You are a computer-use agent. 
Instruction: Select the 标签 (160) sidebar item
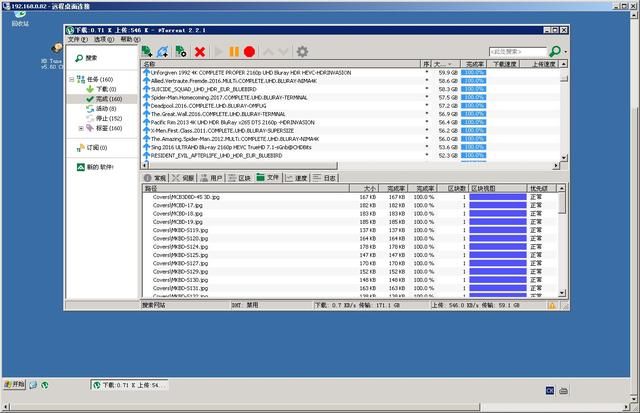[104, 128]
